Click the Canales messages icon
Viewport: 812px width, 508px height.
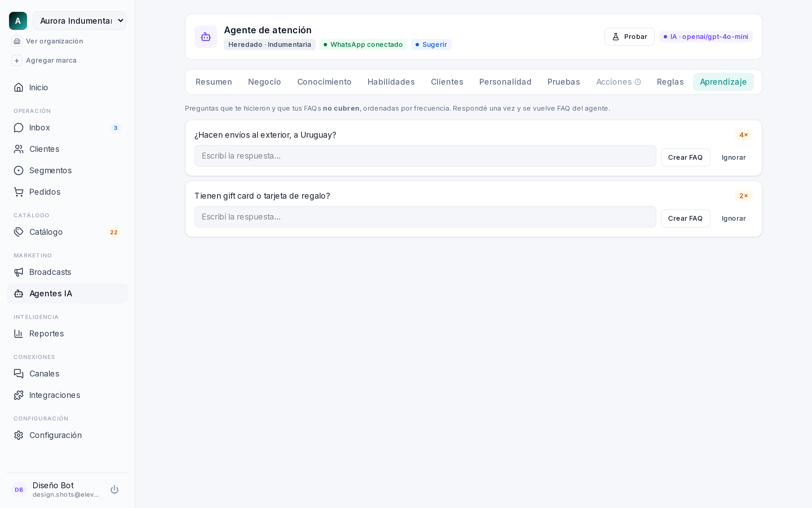pos(18,374)
